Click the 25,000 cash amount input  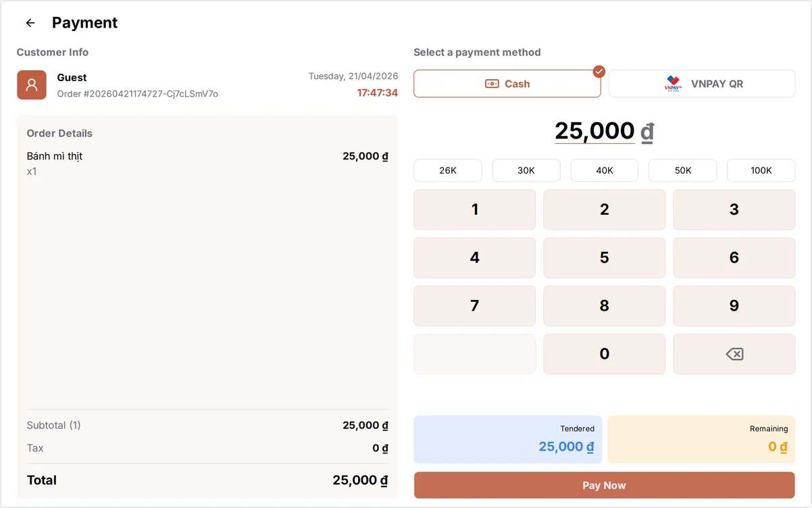coord(595,131)
